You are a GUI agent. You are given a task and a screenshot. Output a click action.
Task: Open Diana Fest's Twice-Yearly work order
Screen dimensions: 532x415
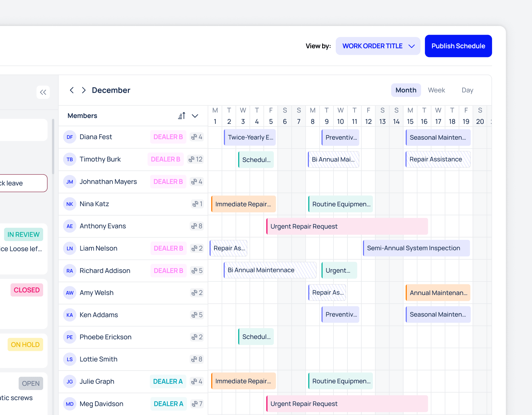[250, 137]
